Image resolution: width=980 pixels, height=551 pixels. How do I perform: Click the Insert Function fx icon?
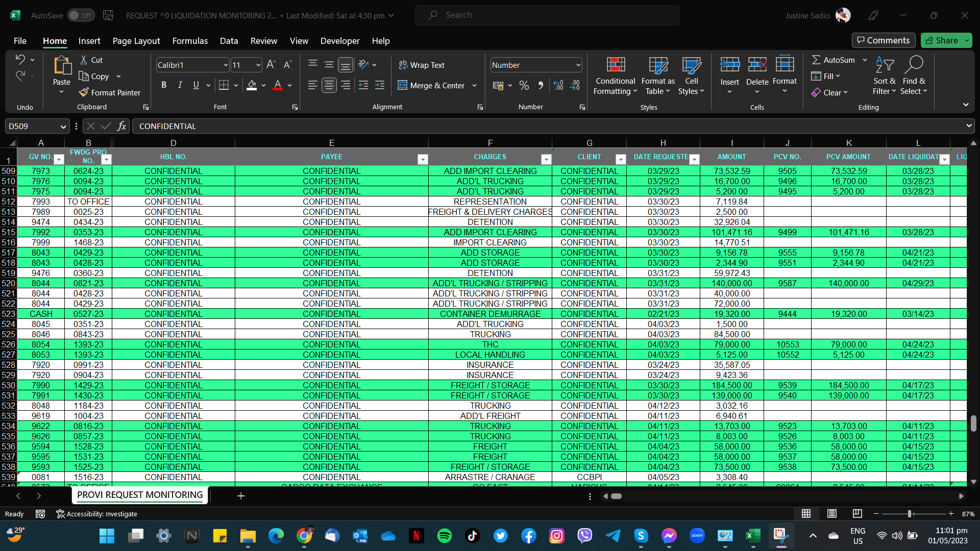121,126
